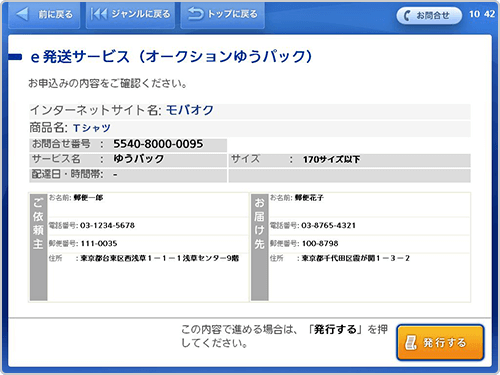Go back with the 前に戻る button

click(44, 15)
